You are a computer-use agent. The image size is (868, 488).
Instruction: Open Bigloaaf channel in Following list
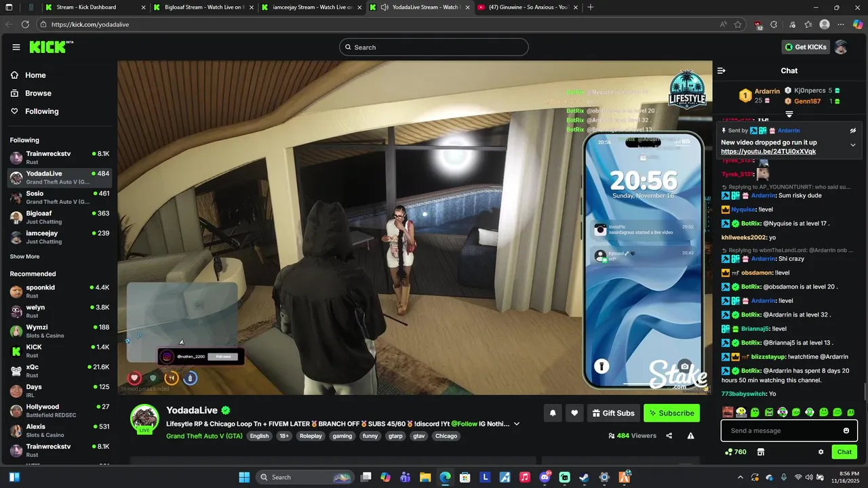(60, 217)
